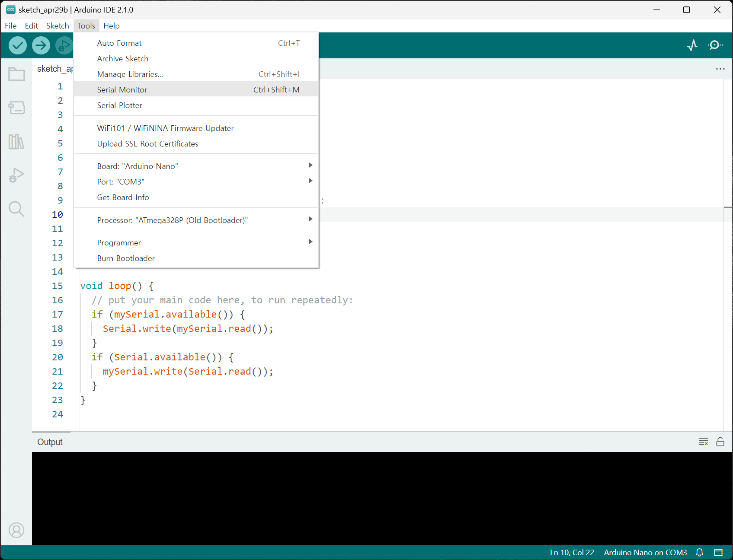Viewport: 733px width, 560px height.
Task: Open the Library Manager sidebar icon
Action: coord(16,141)
